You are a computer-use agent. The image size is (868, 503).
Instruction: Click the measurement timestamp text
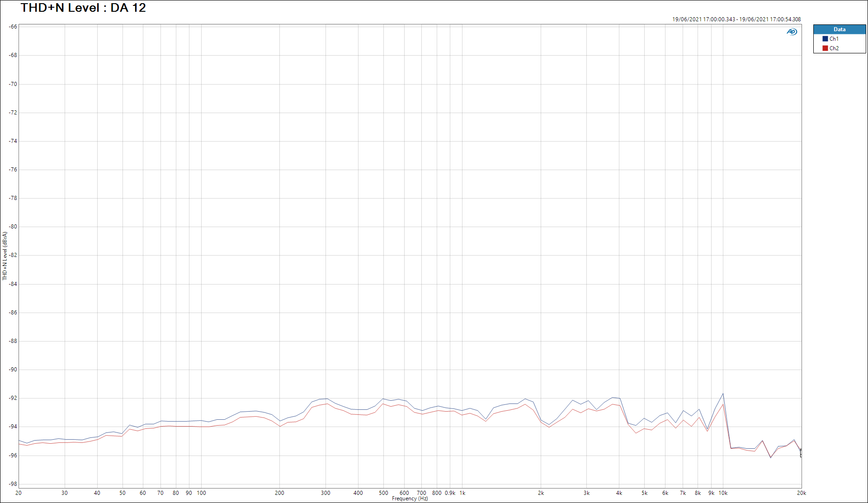[x=736, y=19]
